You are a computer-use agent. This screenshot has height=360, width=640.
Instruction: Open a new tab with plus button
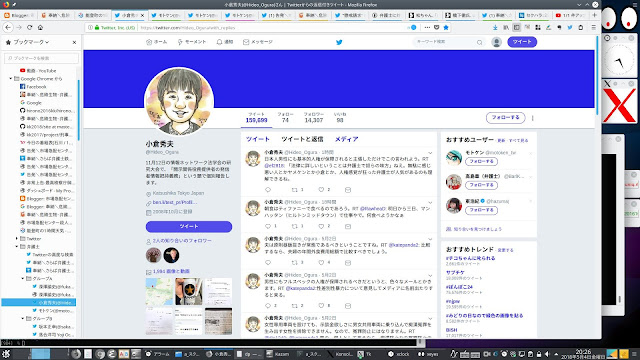(x=594, y=15)
